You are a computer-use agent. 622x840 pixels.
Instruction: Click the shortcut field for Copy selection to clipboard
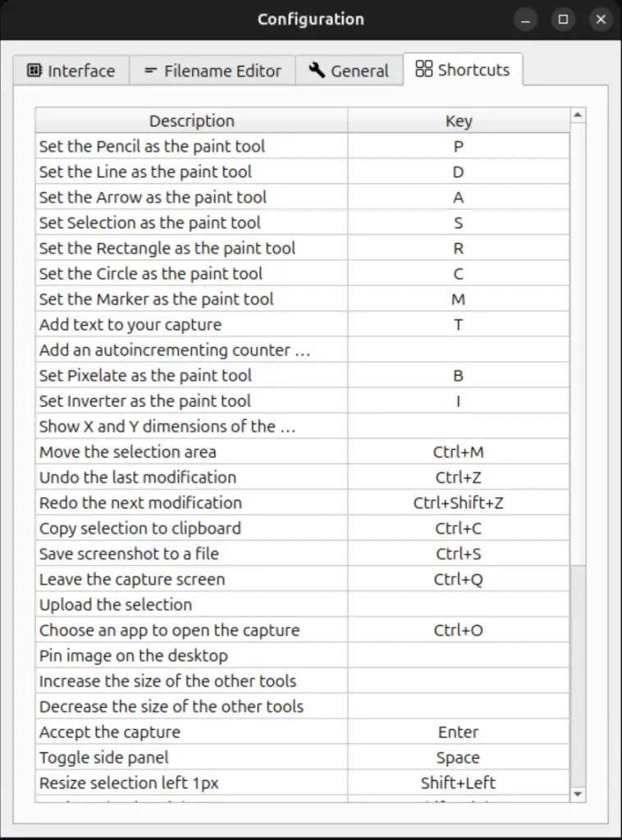pos(458,528)
